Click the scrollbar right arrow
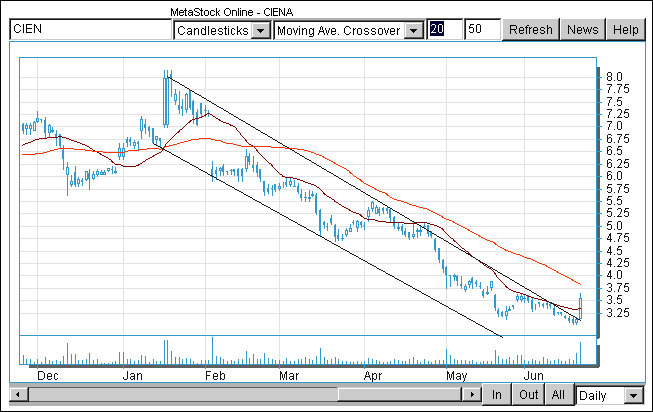653x412 pixels. tap(471, 394)
